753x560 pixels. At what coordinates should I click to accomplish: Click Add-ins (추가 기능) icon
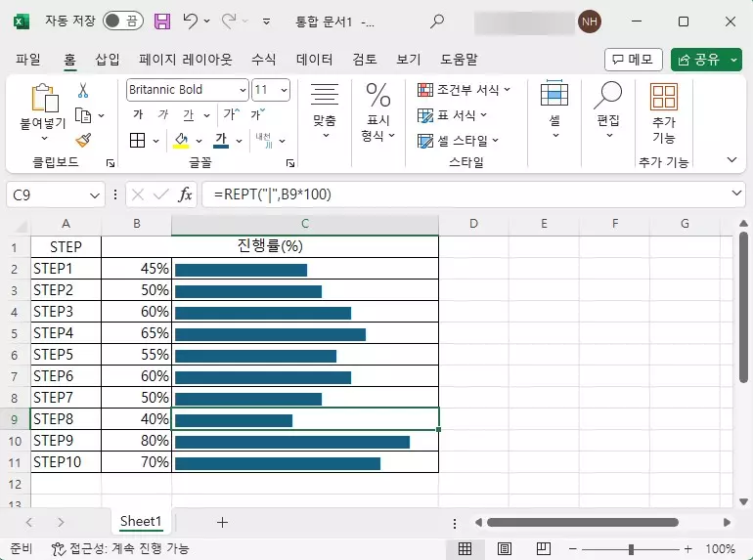664,113
